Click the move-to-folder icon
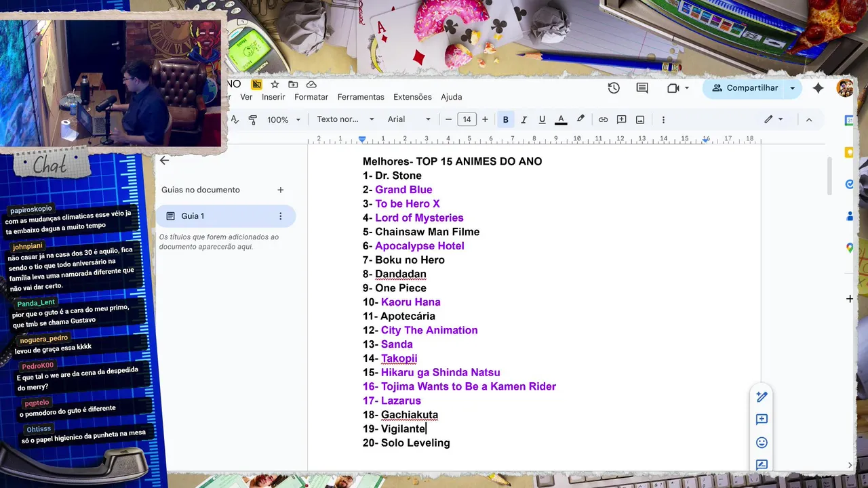The height and width of the screenshot is (488, 868). click(293, 84)
